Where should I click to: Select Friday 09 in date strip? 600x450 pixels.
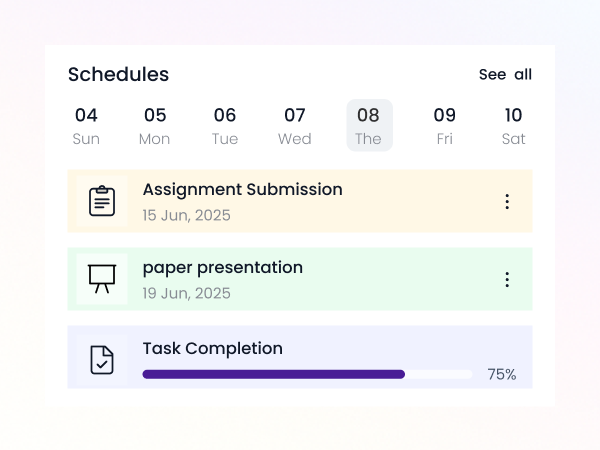pos(445,126)
